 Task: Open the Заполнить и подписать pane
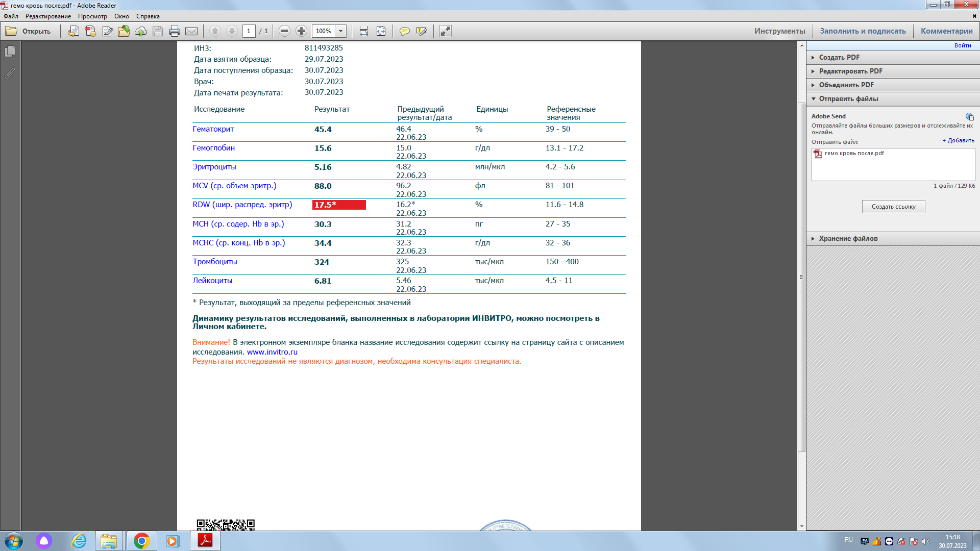coord(863,31)
